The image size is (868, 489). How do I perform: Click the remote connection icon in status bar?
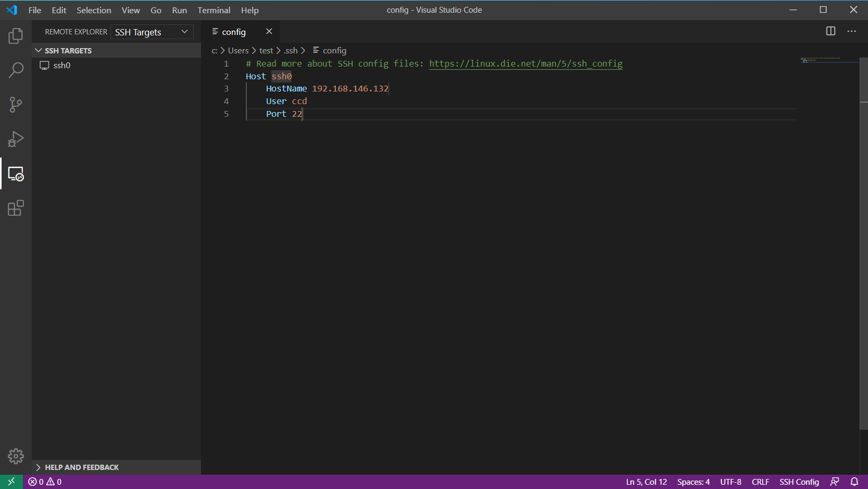tap(11, 482)
